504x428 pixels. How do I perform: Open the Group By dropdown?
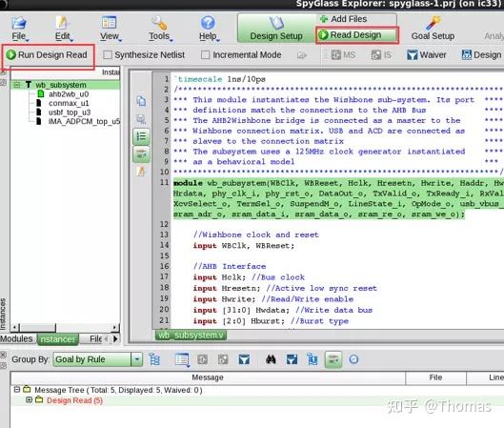click(x=137, y=359)
